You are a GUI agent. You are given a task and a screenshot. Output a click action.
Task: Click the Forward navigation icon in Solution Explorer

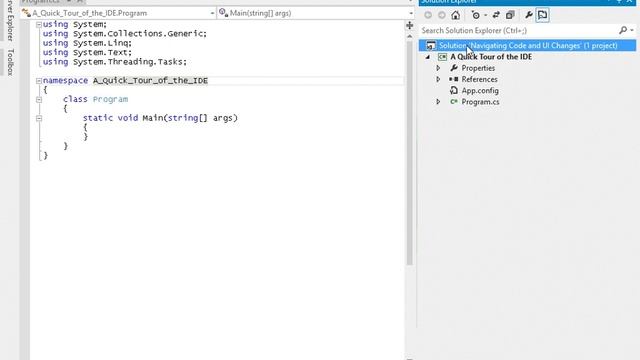click(442, 15)
